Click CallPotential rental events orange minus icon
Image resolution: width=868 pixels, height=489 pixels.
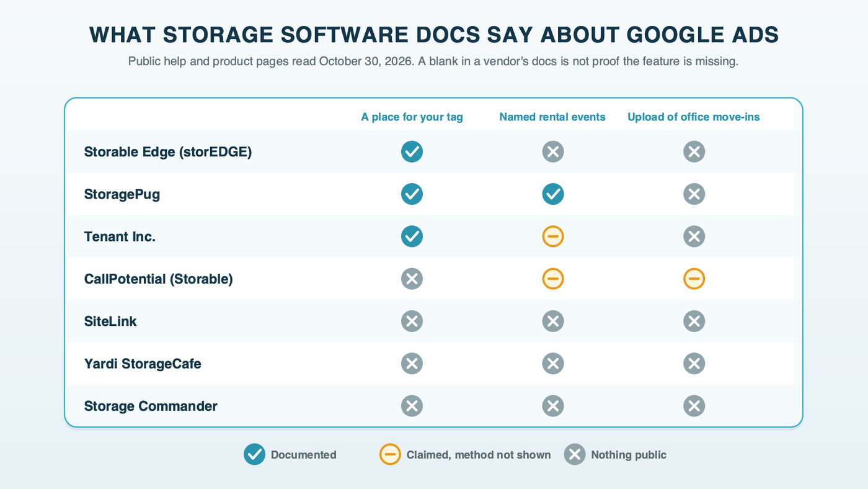[x=553, y=279]
